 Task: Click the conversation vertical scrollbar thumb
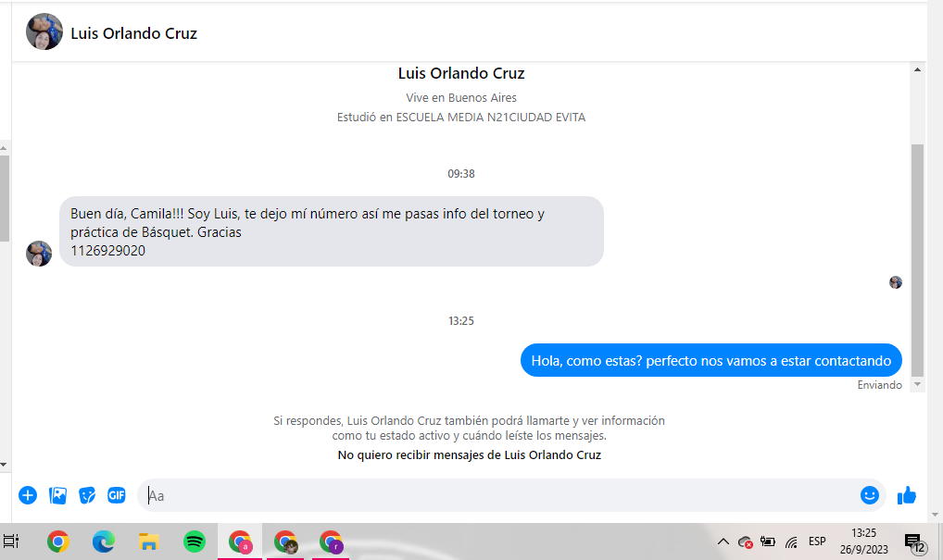point(918,259)
